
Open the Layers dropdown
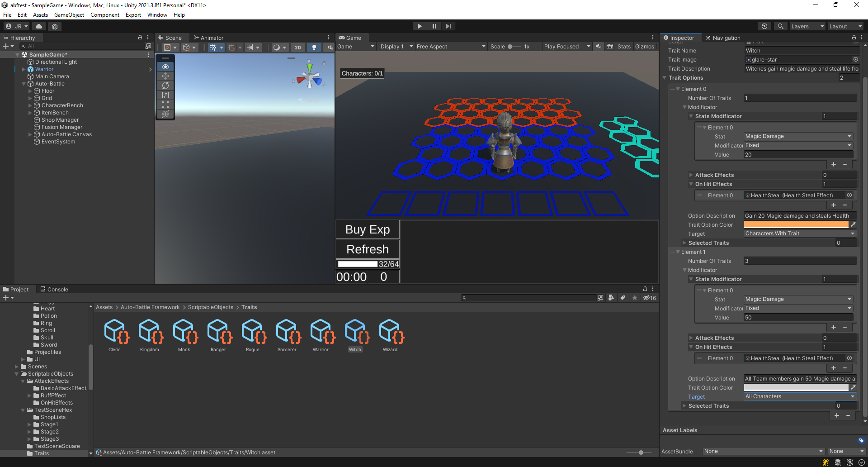(807, 26)
